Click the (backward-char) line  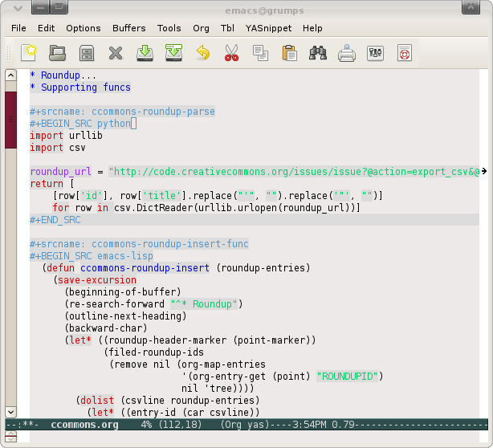point(106,328)
